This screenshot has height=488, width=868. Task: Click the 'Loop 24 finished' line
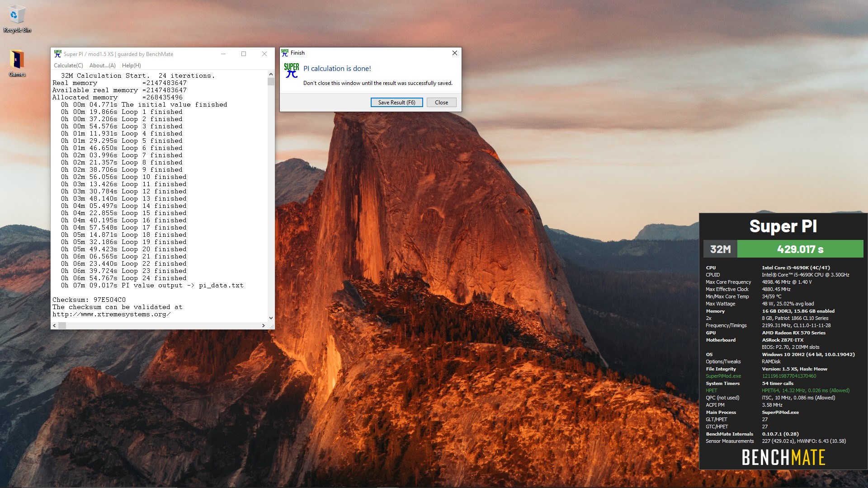pos(123,278)
